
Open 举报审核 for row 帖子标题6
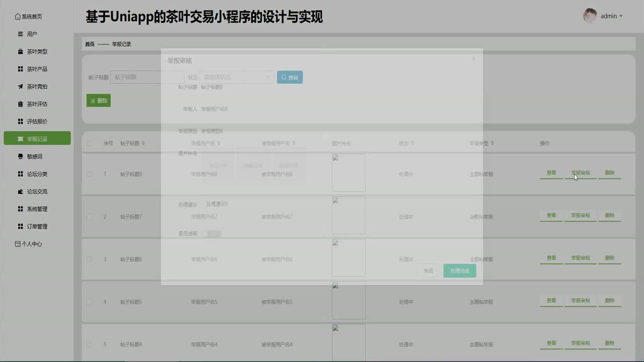[x=581, y=258]
